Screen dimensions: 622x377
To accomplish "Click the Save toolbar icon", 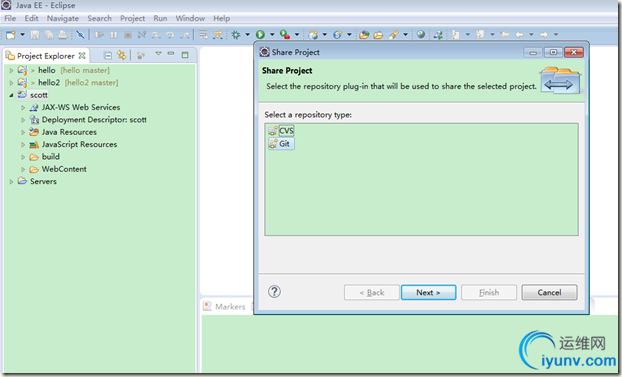I will [x=35, y=35].
